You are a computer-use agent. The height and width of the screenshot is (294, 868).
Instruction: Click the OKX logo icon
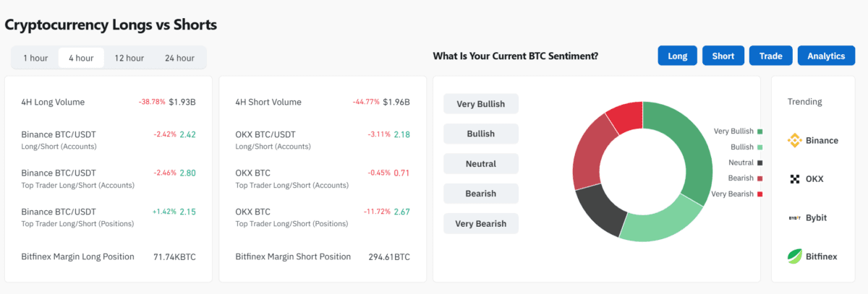[x=794, y=179]
